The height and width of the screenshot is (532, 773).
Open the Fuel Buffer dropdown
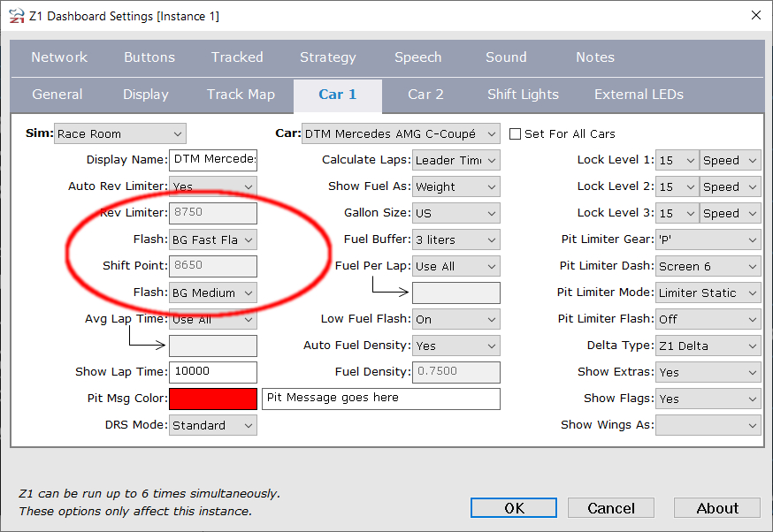(456, 239)
